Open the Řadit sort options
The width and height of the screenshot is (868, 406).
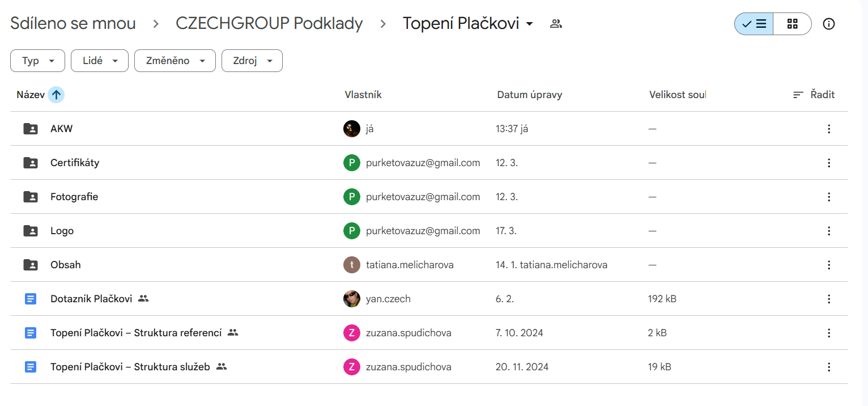(814, 95)
